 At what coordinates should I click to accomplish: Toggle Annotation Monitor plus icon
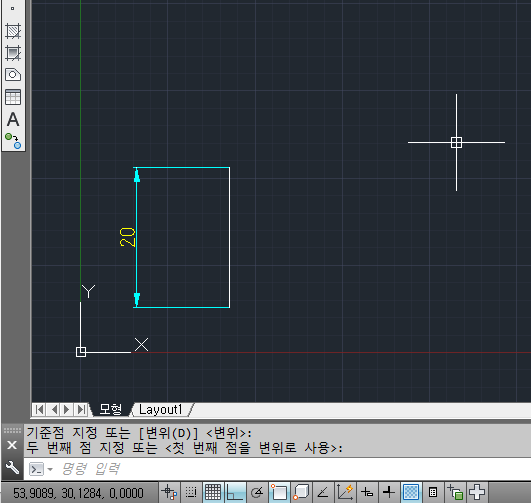477,492
